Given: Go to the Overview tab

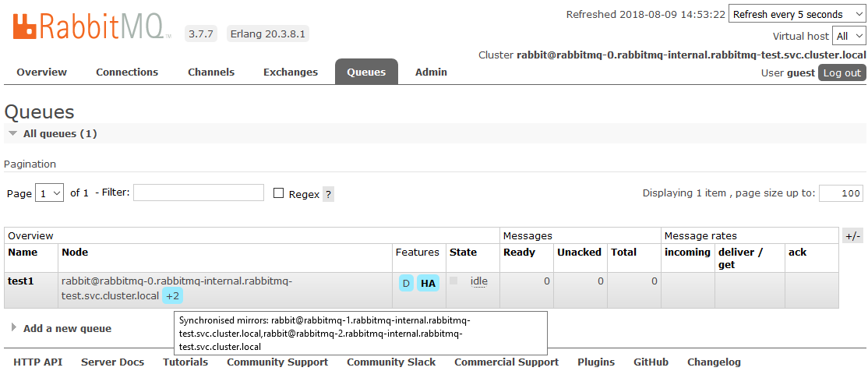Looking at the screenshot, I should (x=41, y=72).
